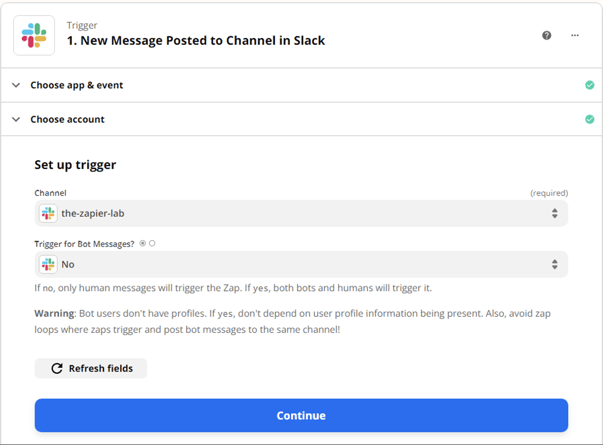Click the Refresh fields button
The width and height of the screenshot is (603, 445).
[91, 368]
